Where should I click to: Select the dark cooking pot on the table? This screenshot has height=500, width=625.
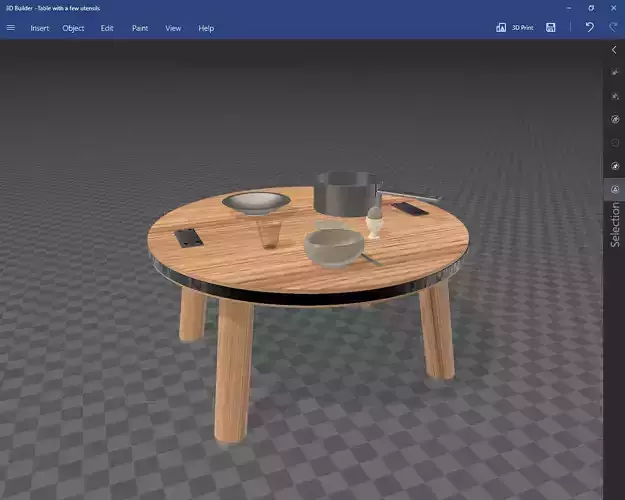pos(345,194)
